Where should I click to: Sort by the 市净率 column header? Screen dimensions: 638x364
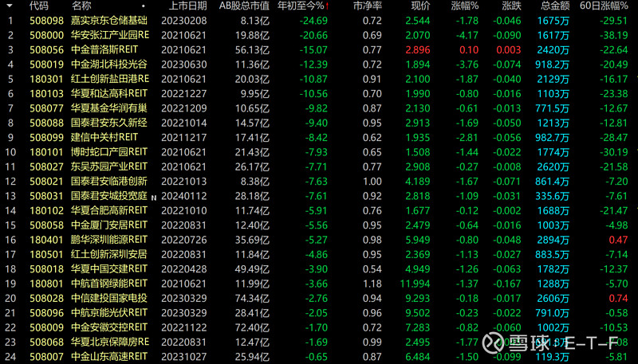click(368, 6)
